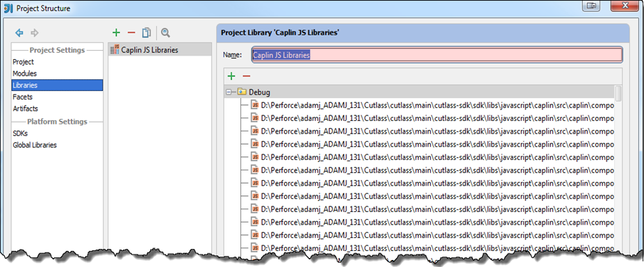Open the find usages magnifier icon
Screen dimensions: 644x267
coord(165,33)
